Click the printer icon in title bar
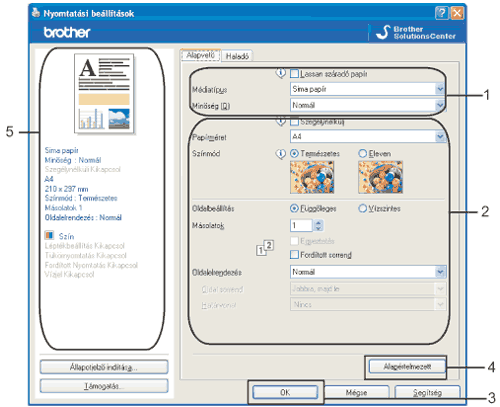The width and height of the screenshot is (500, 407). click(36, 13)
